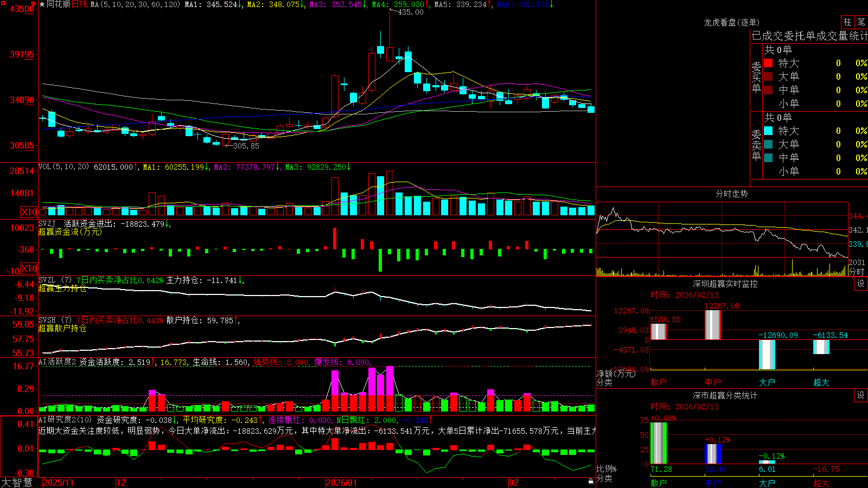Click the 大智慧 label at bottom-left

17,483
